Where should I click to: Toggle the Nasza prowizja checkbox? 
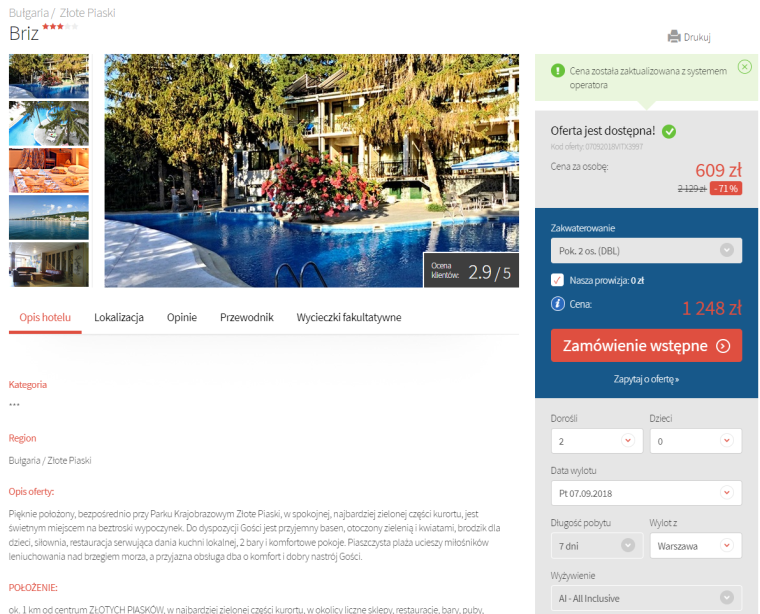(557, 280)
